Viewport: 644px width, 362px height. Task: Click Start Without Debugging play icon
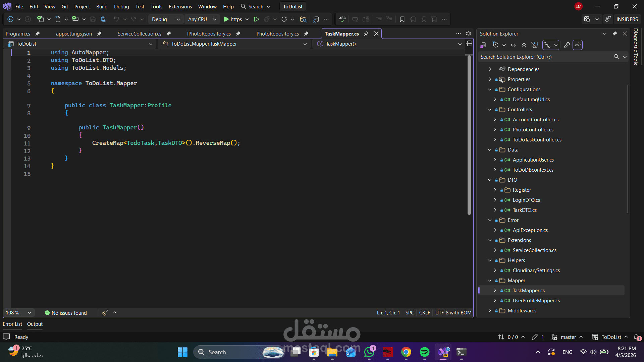256,19
